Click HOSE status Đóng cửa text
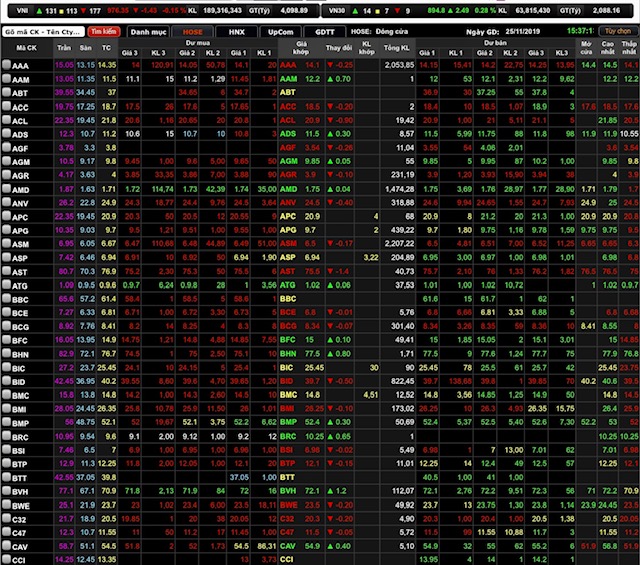Screen dimensions: 640x565 point(391,31)
